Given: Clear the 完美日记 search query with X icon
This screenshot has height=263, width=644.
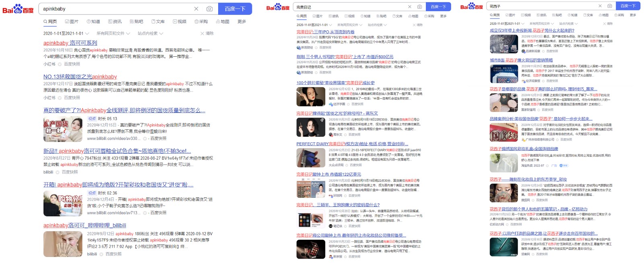Looking at the screenshot, I should (410, 7).
